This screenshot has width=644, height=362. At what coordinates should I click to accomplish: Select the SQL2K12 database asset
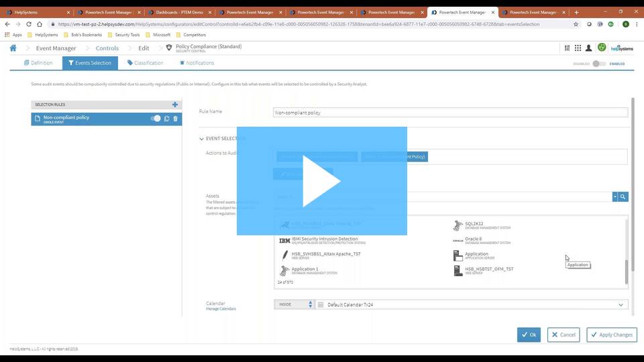coord(474,225)
